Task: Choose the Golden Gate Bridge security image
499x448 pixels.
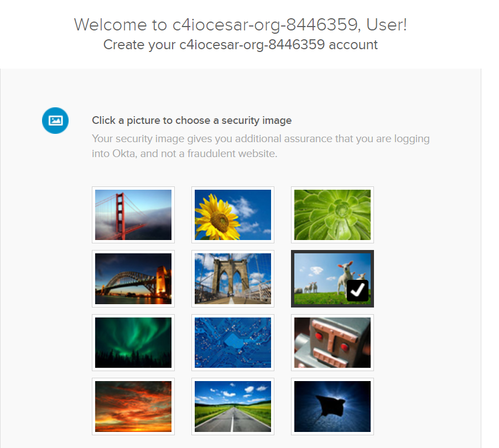Action: click(x=133, y=215)
